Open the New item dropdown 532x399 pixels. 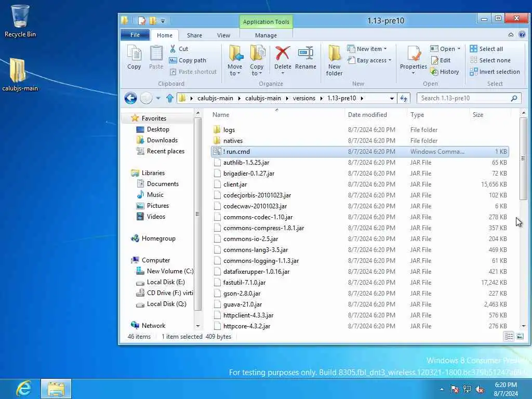tap(367, 49)
